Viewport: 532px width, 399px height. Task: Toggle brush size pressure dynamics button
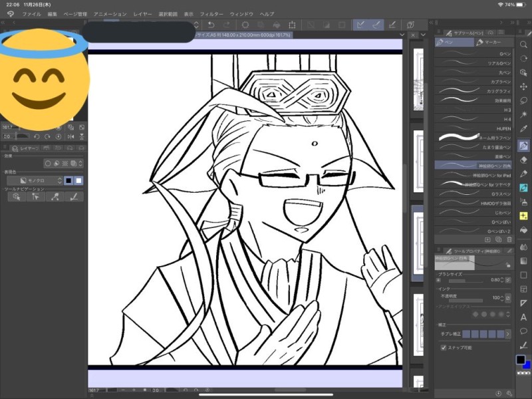[508, 280]
